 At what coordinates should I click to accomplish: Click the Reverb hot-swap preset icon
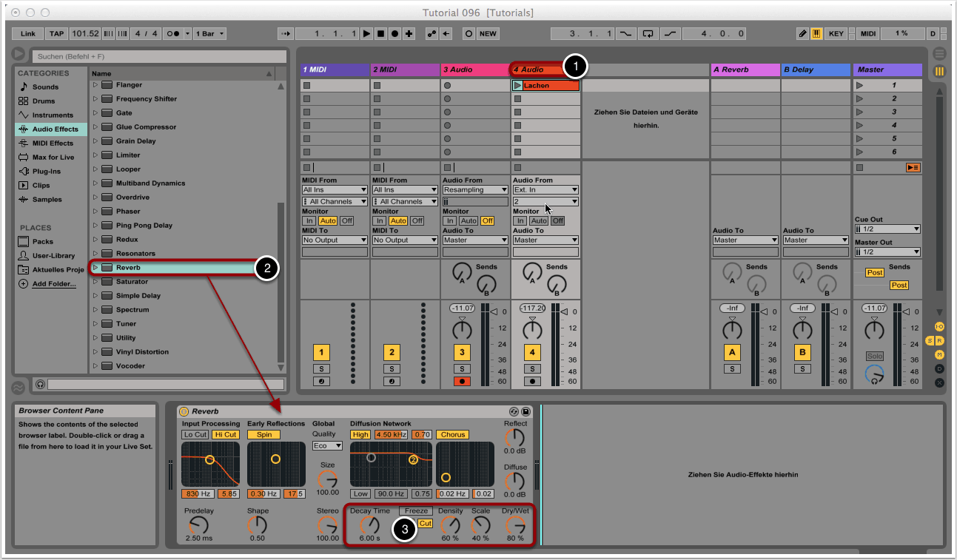514,411
